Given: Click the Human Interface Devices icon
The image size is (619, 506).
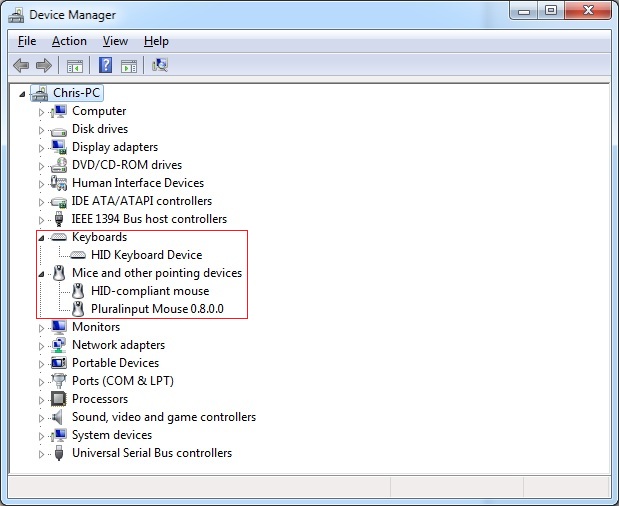Looking at the screenshot, I should point(59,183).
